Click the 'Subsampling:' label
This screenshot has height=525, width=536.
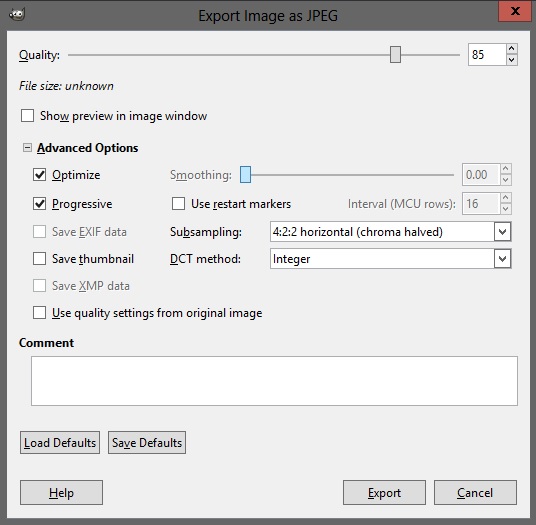coord(206,232)
